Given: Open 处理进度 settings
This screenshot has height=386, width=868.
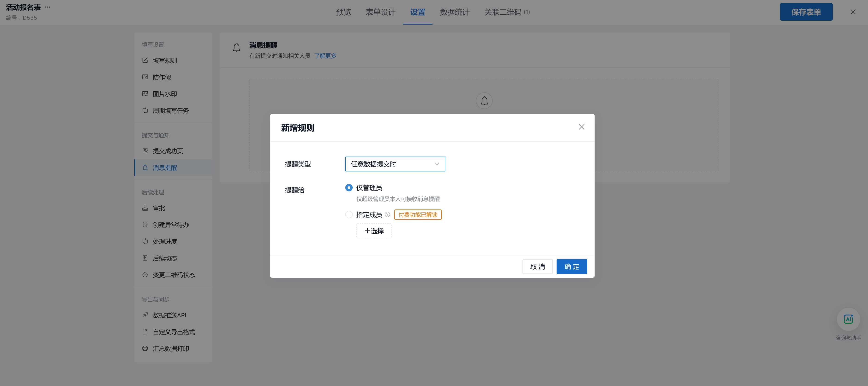Looking at the screenshot, I should [x=173, y=241].
